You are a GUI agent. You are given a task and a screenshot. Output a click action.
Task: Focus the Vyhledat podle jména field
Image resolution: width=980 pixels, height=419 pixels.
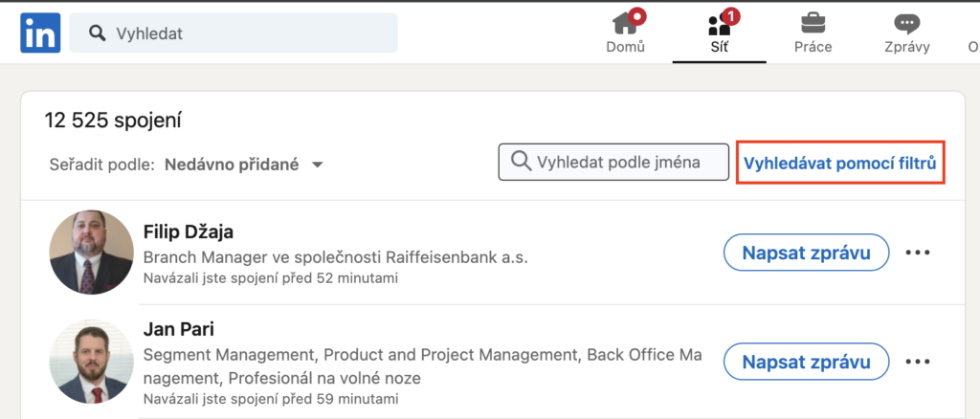(x=613, y=163)
